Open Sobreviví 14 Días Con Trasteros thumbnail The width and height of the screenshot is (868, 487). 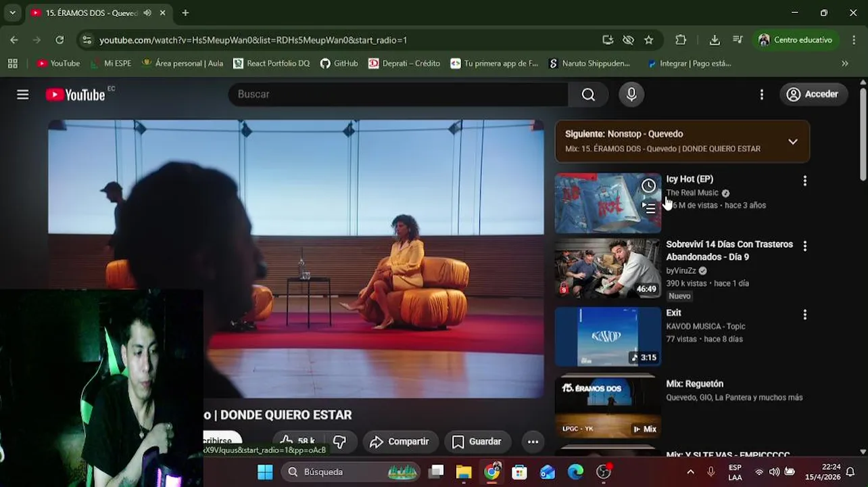608,269
